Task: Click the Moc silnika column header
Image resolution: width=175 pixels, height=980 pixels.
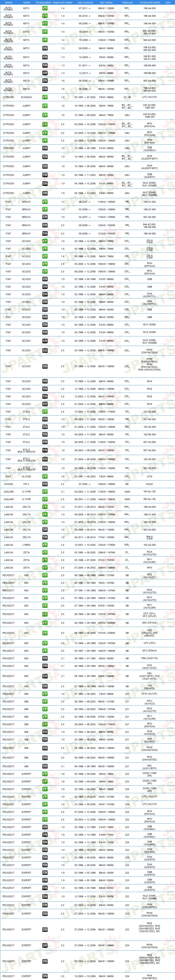Action: [106, 2]
